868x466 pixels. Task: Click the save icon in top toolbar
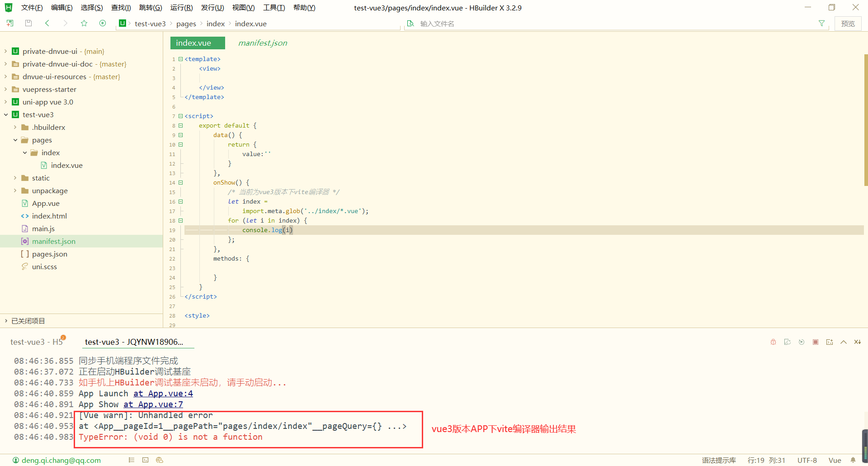pos(28,23)
